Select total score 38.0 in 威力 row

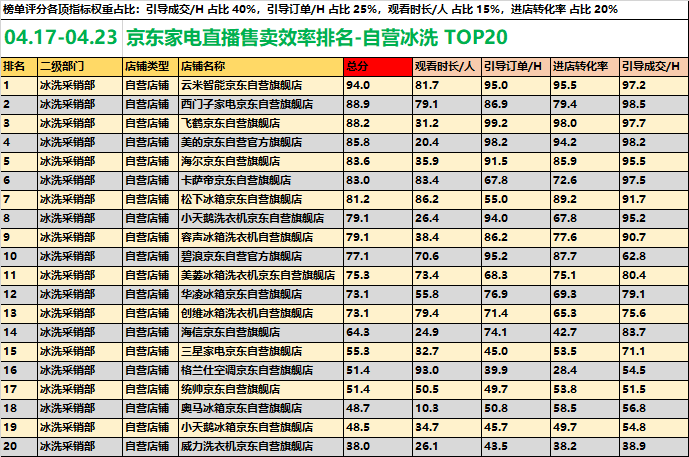[x=378, y=446]
